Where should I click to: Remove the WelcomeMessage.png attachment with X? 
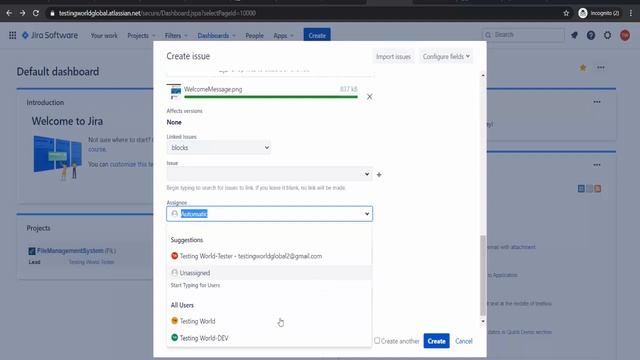(x=369, y=97)
